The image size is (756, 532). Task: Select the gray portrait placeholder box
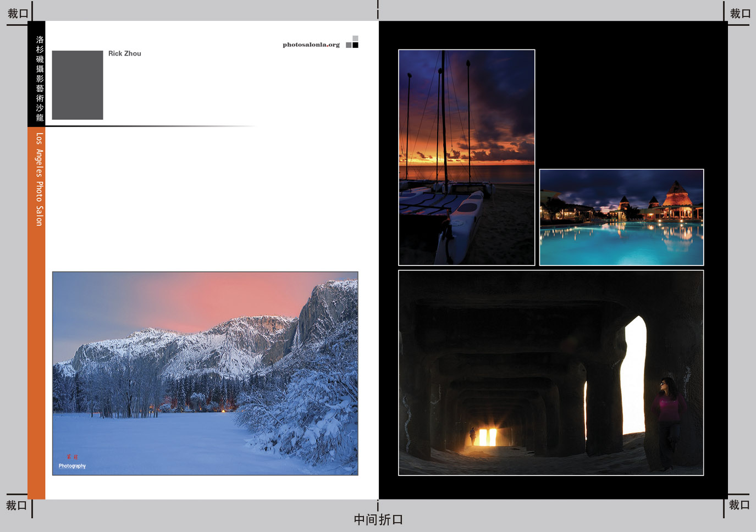[x=78, y=85]
